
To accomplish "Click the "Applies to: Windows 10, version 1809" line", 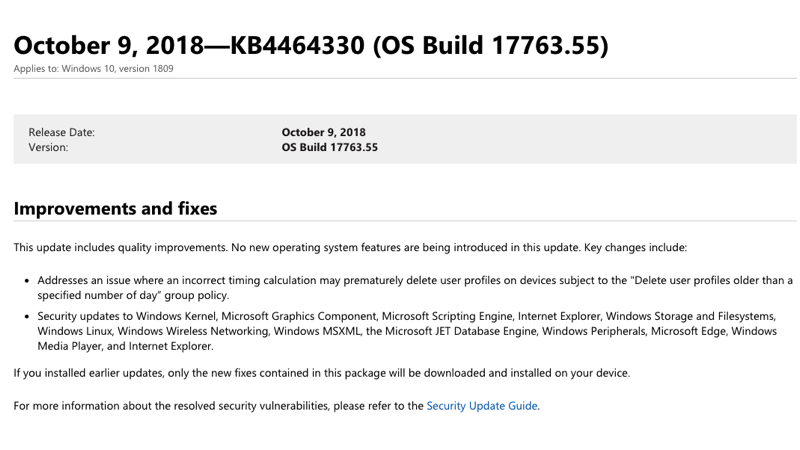I will (x=93, y=68).
